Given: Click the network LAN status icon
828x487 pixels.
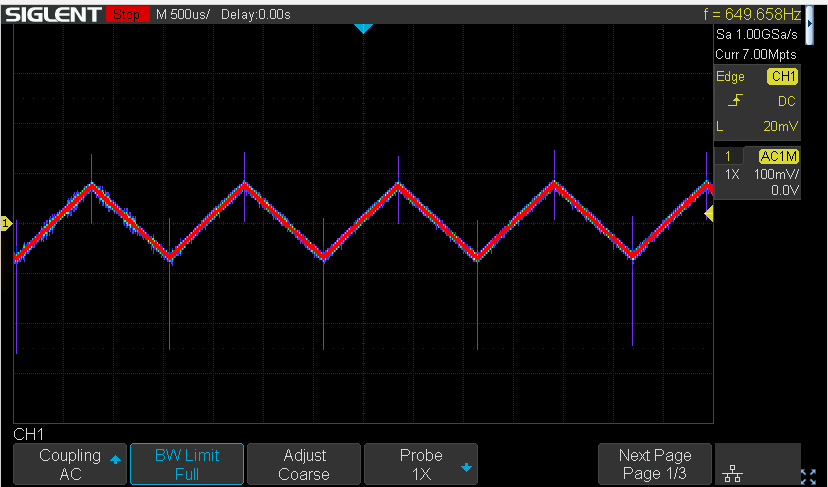Looking at the screenshot, I should point(732,473).
